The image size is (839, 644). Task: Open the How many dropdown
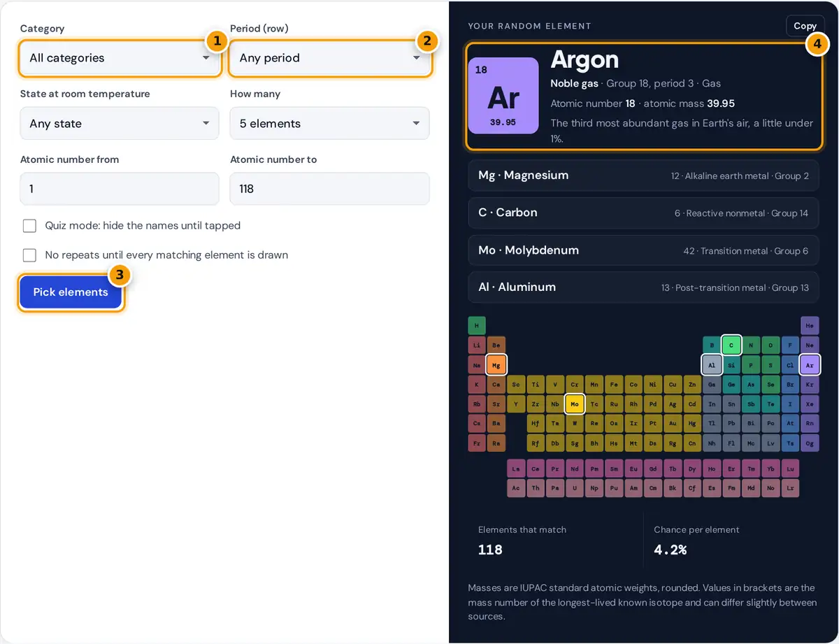pyautogui.click(x=329, y=124)
